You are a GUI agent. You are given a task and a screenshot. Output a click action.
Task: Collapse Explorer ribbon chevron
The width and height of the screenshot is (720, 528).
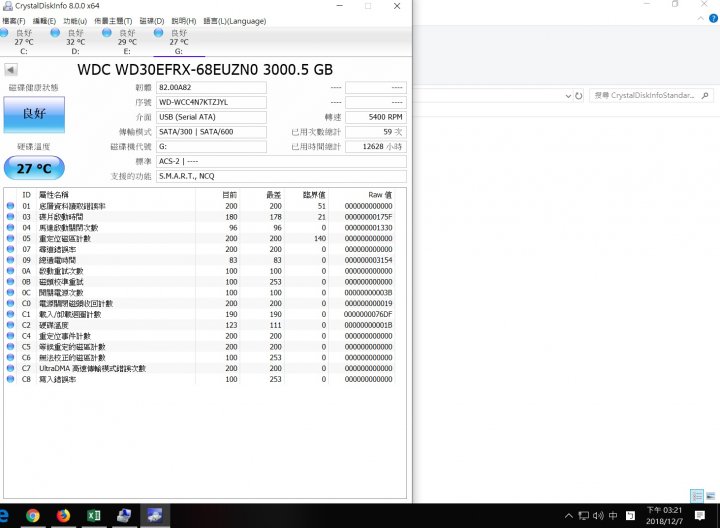(700, 18)
